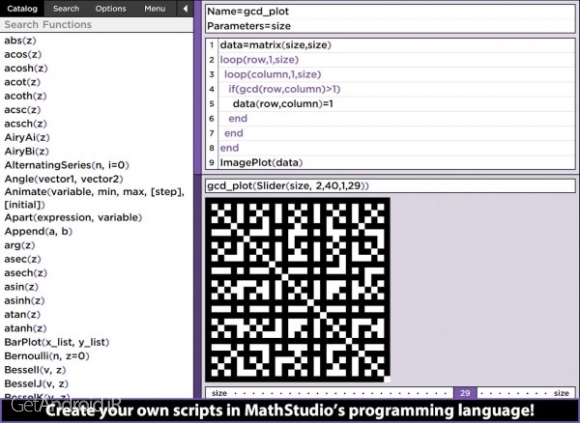Screen dimensions: 580x423
Task: Edit the gcd_plot(Slider(...)) entry field
Action: (x=390, y=186)
